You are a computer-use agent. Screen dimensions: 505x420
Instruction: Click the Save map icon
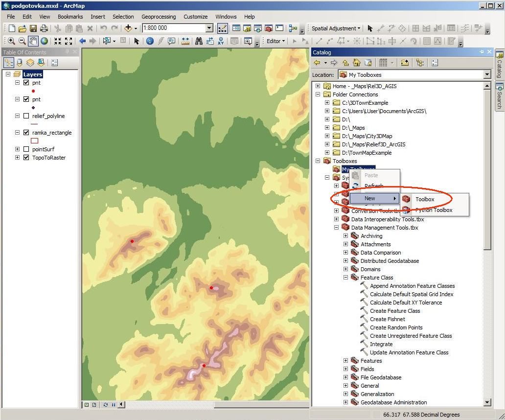coord(33,28)
